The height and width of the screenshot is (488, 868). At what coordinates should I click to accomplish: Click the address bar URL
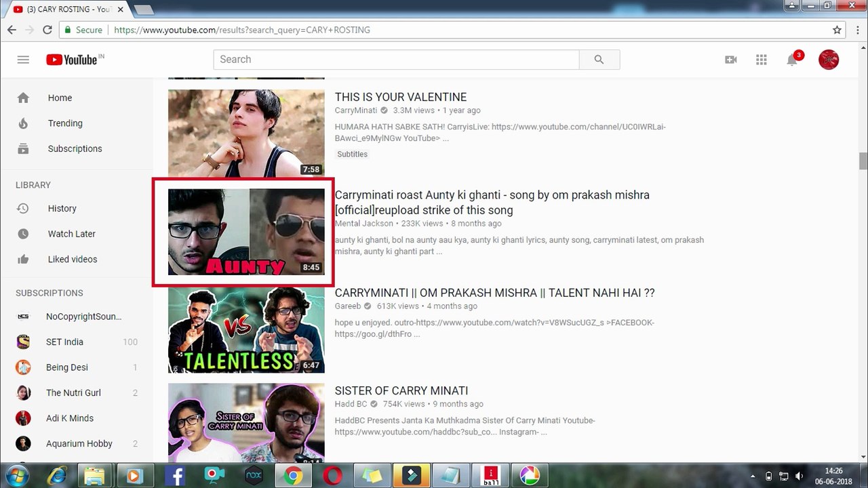[x=242, y=30]
